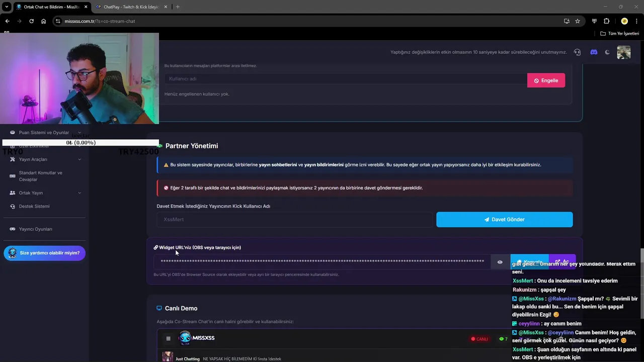Open the Yayın Araçları menu item
The width and height of the screenshot is (644, 362).
33,159
